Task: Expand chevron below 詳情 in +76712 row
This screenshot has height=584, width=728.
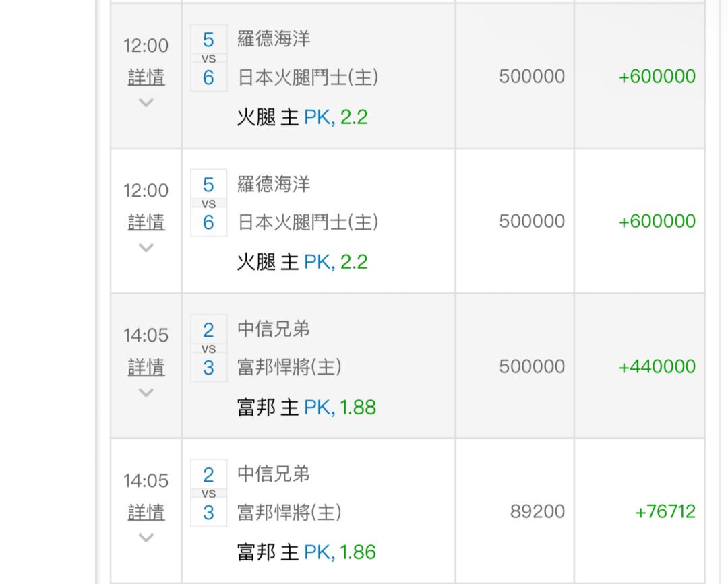Action: click(x=146, y=538)
